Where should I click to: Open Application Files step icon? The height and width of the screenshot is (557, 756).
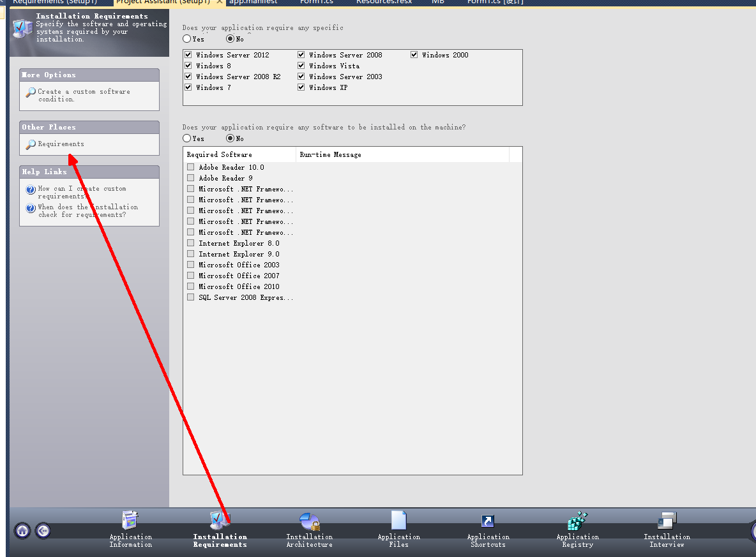(x=398, y=521)
